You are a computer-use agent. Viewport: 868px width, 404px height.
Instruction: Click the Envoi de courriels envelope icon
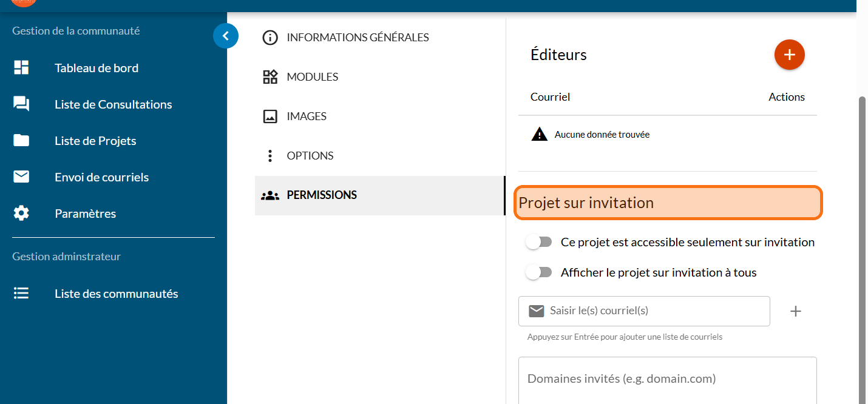[x=21, y=177]
